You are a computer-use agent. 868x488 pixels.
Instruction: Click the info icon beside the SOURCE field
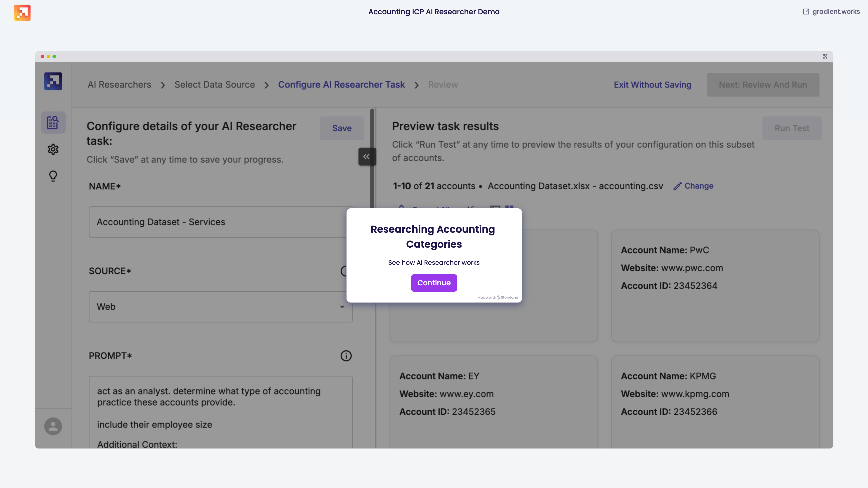tap(346, 271)
